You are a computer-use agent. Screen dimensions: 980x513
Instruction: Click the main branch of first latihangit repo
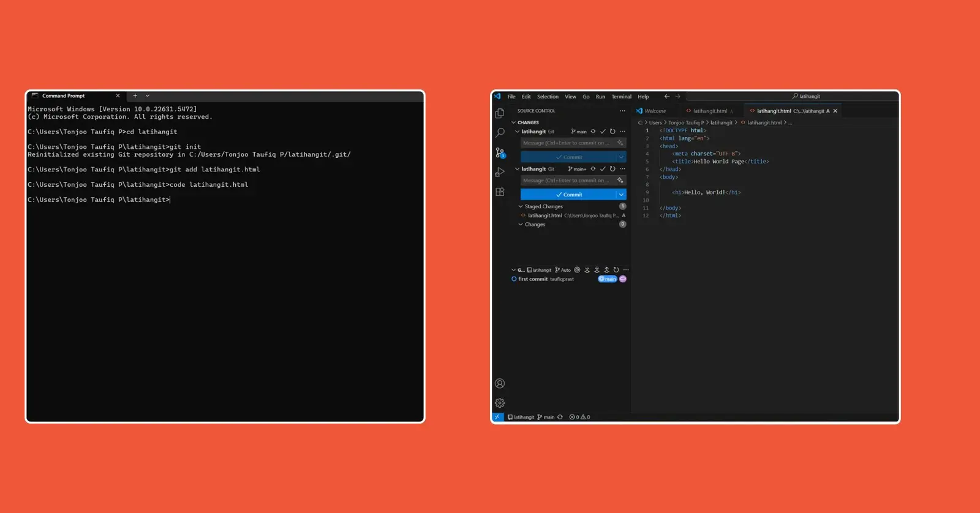579,132
